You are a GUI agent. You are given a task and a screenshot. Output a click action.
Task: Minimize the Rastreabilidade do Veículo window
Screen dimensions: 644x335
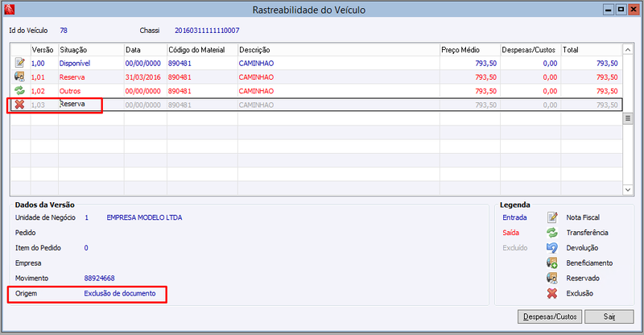pyautogui.click(x=609, y=10)
